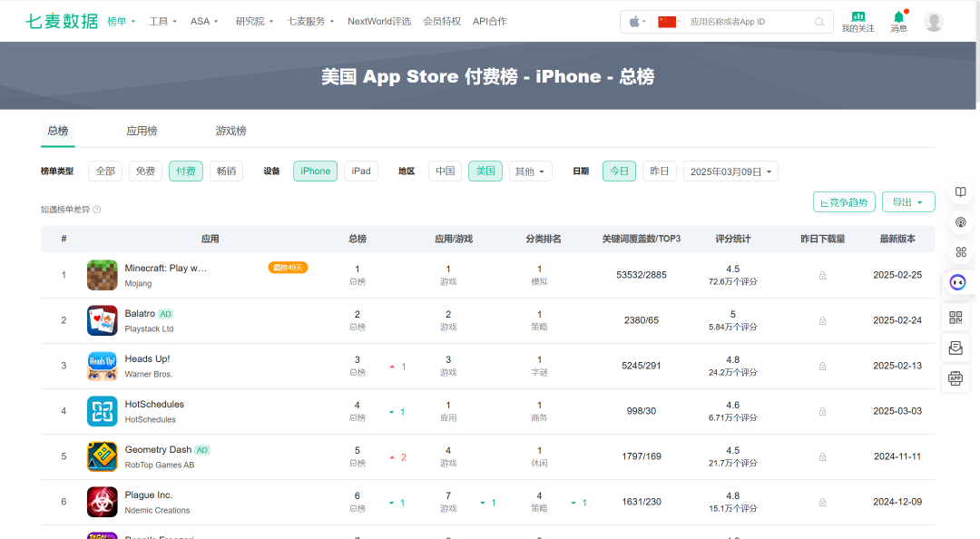Image resolution: width=980 pixels, height=539 pixels.
Task: Select iPhone device filter
Action: point(315,171)
